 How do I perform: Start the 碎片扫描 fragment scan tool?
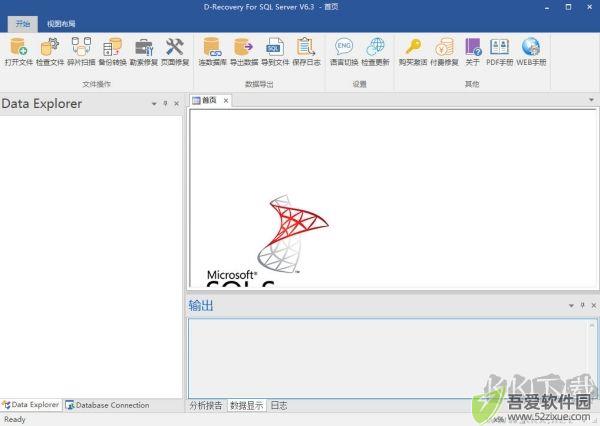[x=81, y=52]
